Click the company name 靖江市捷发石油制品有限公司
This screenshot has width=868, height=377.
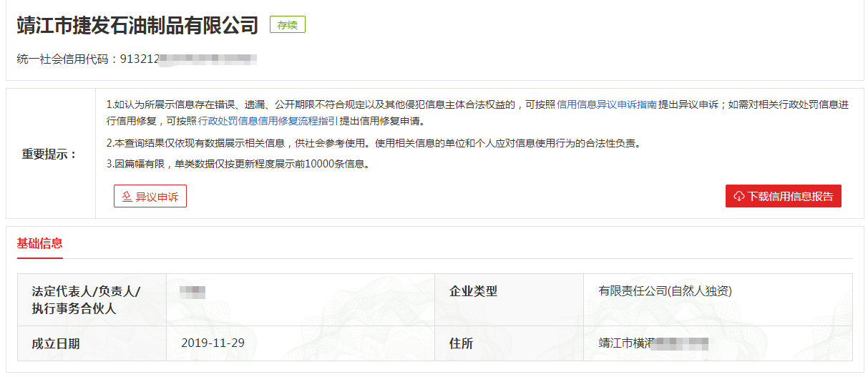[x=137, y=26]
